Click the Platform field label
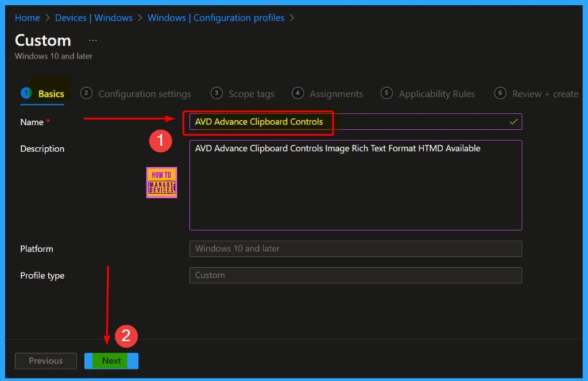Image resolution: width=588 pixels, height=381 pixels. [37, 249]
